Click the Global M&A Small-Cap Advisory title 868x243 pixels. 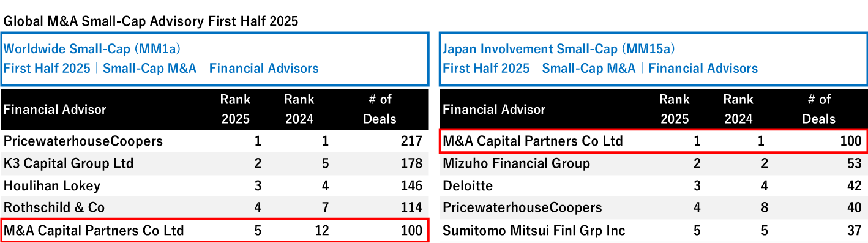(151, 21)
